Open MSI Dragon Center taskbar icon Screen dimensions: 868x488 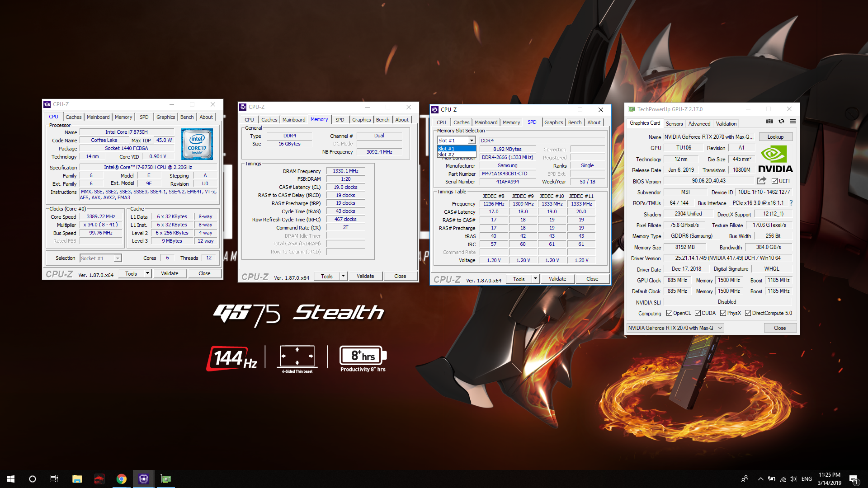click(99, 479)
